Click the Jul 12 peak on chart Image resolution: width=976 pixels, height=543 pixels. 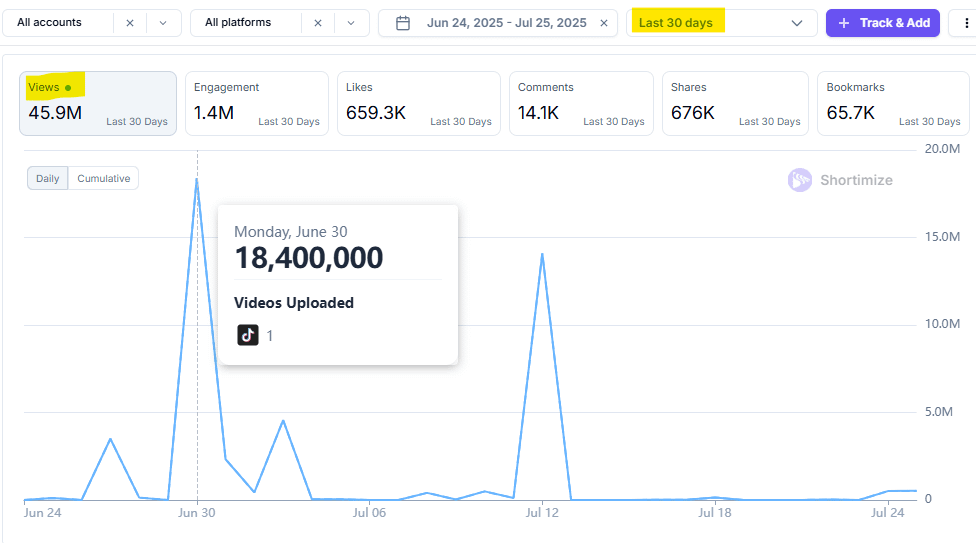(542, 254)
